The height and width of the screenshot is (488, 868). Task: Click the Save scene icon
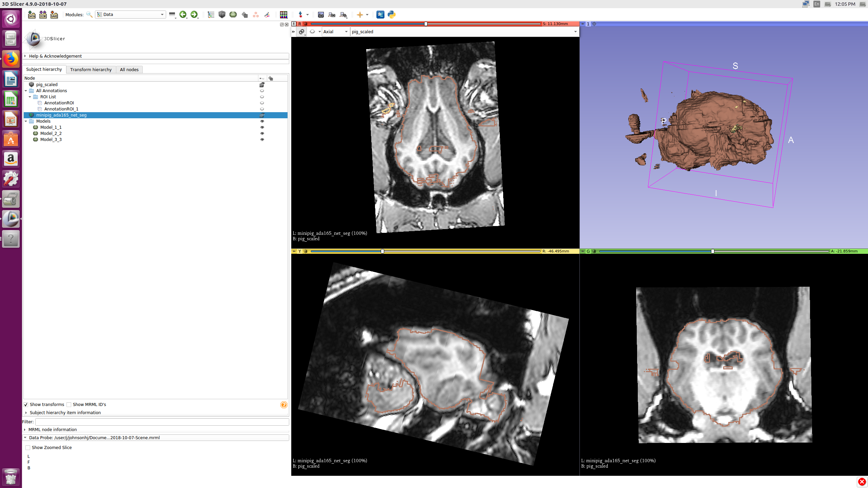tap(54, 15)
